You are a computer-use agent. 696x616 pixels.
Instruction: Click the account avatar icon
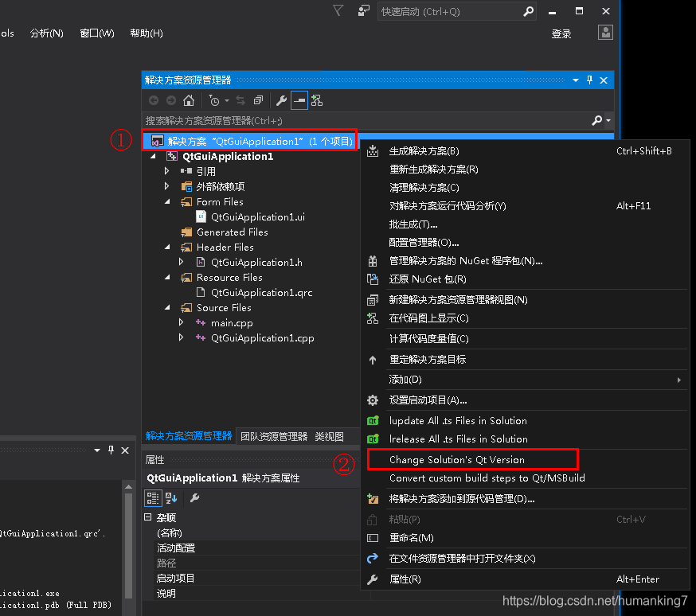pos(605,33)
